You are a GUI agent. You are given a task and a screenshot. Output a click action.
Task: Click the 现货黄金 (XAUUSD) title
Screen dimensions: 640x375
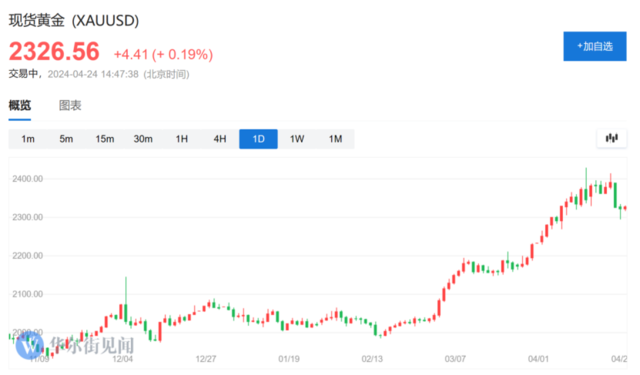[x=74, y=20]
